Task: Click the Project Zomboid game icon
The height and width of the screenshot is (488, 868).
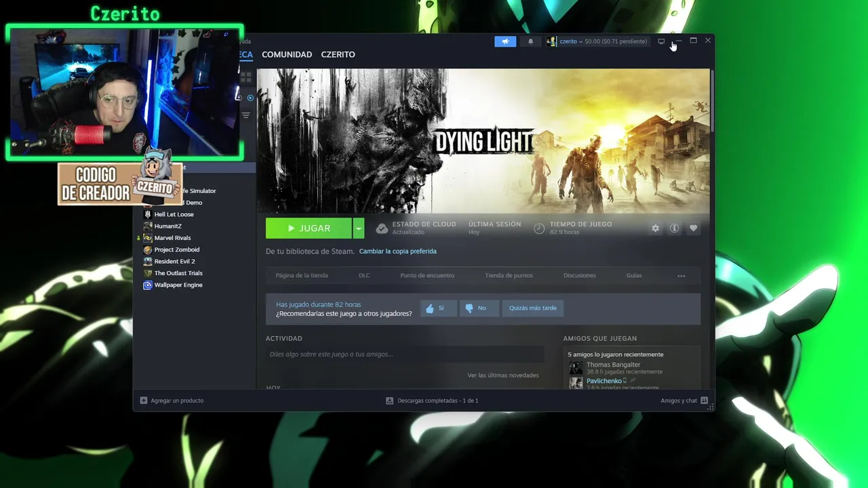Action: coord(148,249)
